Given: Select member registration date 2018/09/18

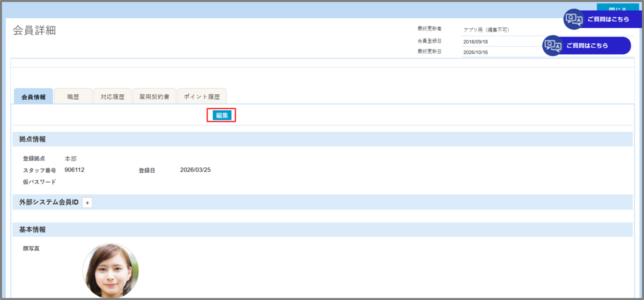Looking at the screenshot, I should pyautogui.click(x=475, y=41).
